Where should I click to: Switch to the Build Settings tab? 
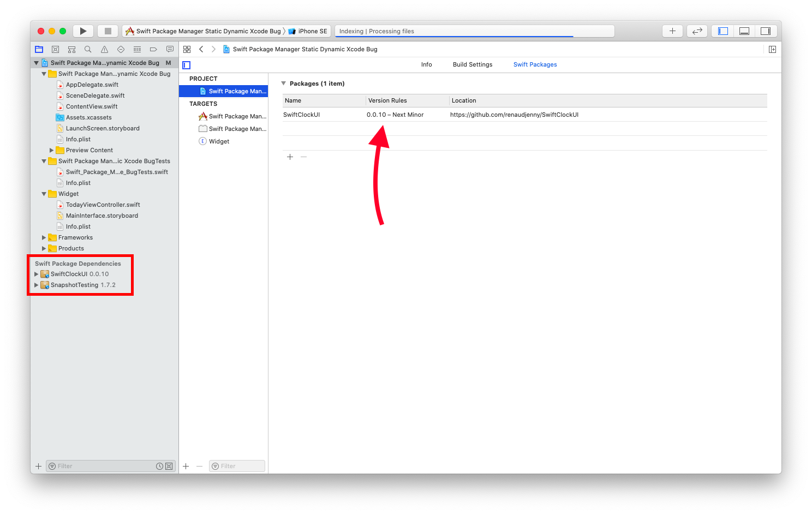pyautogui.click(x=473, y=64)
